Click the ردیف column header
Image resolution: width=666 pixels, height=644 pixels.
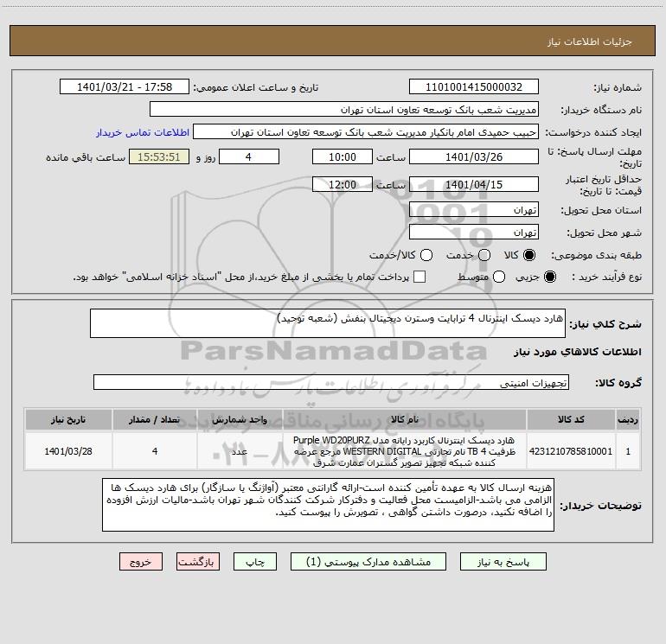(628, 419)
